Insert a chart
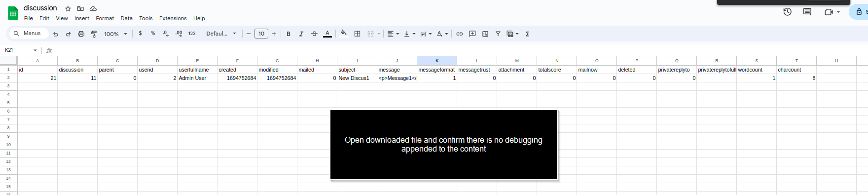This screenshot has height=195, width=868. point(485,34)
